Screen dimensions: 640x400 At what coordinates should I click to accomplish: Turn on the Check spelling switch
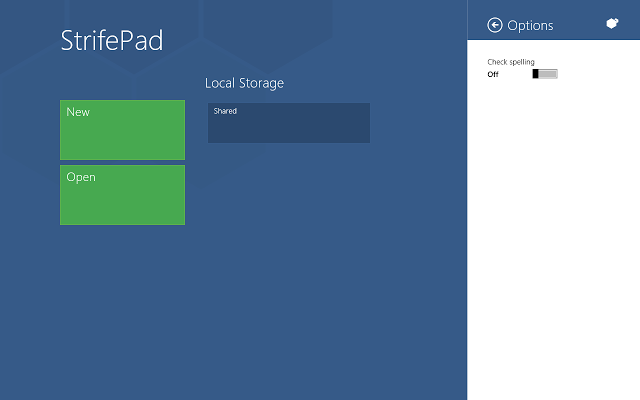[545, 74]
